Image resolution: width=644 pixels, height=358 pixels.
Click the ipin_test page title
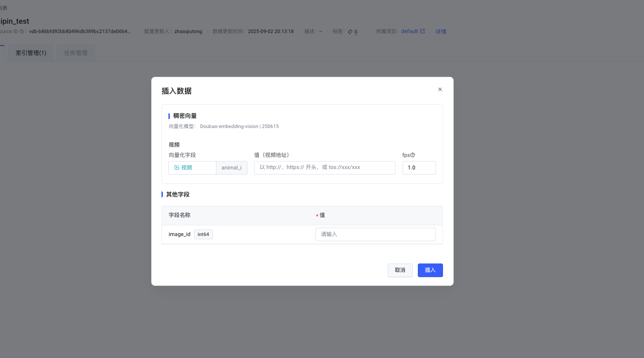15,21
